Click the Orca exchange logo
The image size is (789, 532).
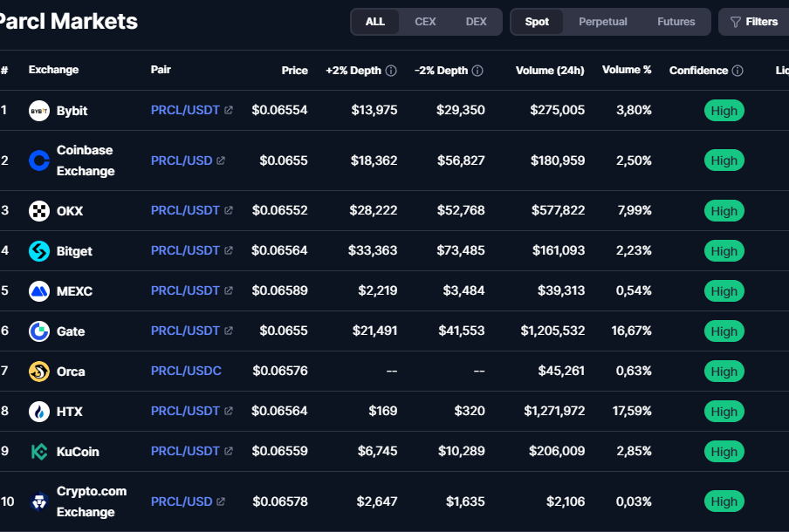[x=39, y=372]
